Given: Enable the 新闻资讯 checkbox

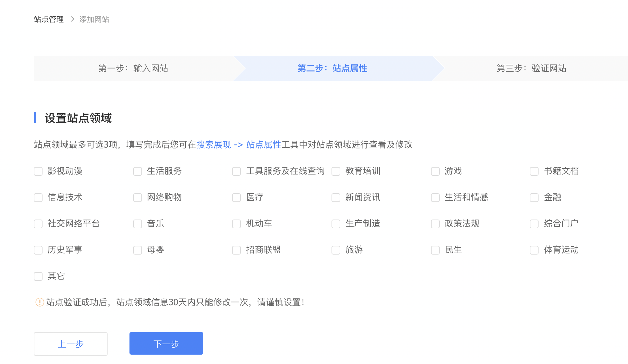Looking at the screenshot, I should (x=336, y=198).
